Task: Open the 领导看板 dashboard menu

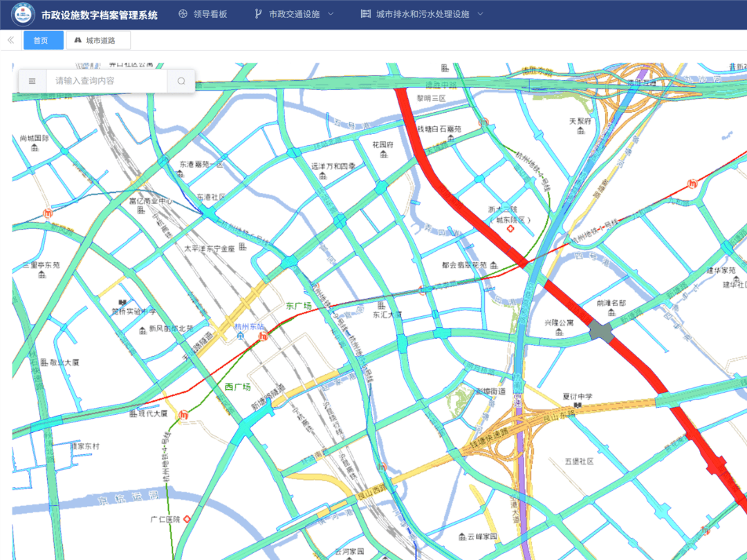Action: click(203, 15)
